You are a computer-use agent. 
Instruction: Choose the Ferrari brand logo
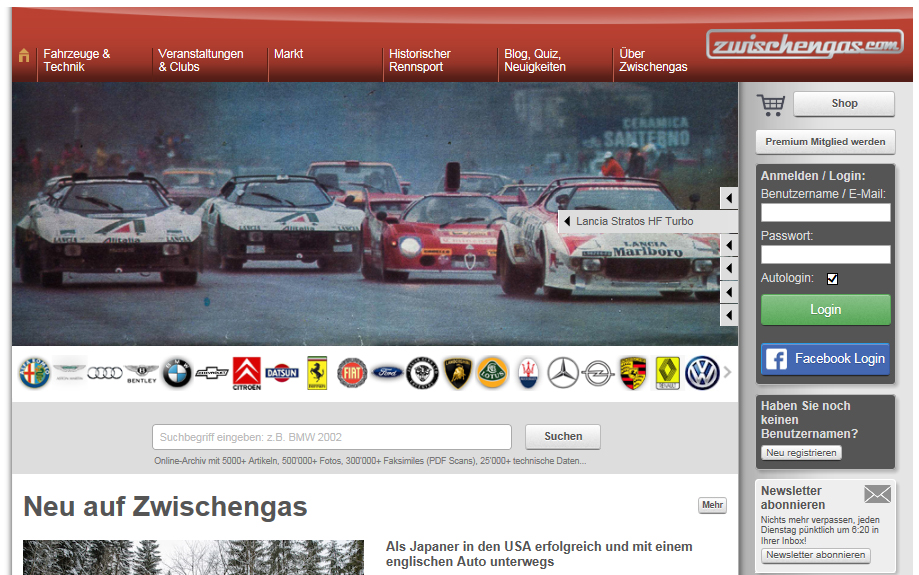(x=317, y=373)
